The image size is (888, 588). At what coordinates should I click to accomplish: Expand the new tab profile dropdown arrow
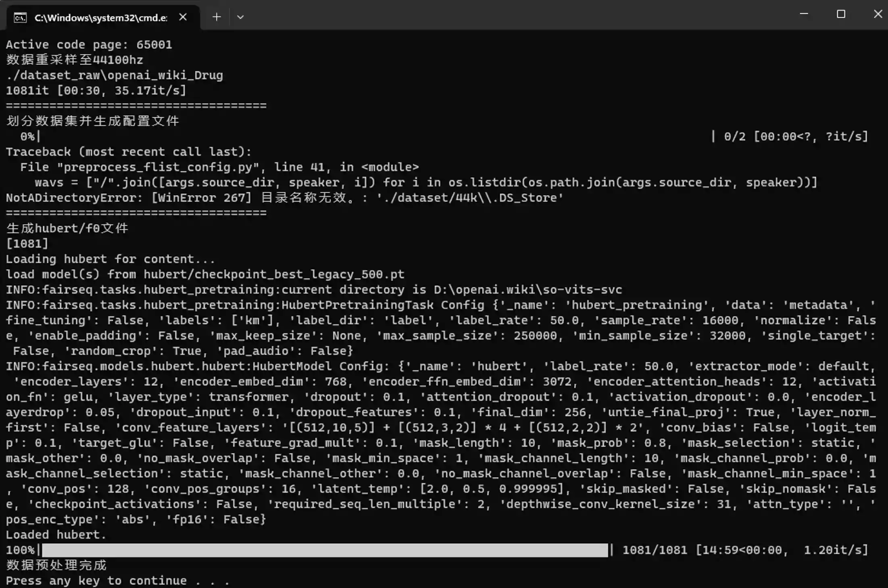click(240, 17)
